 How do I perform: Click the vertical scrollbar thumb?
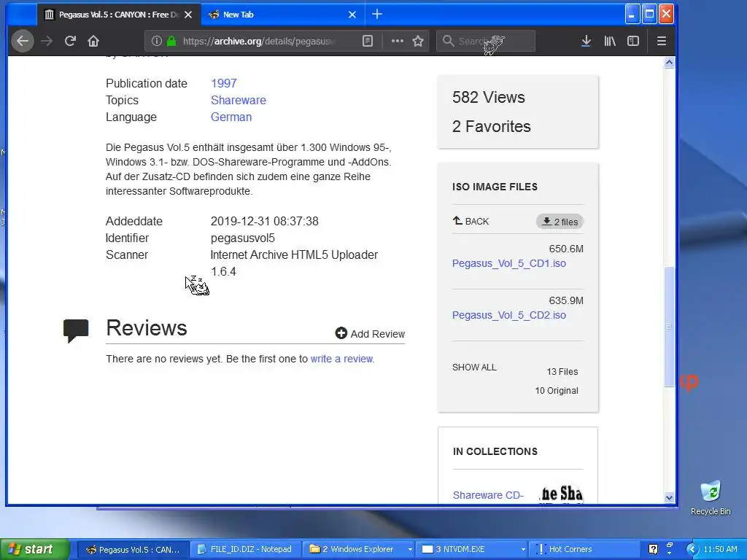(670, 327)
